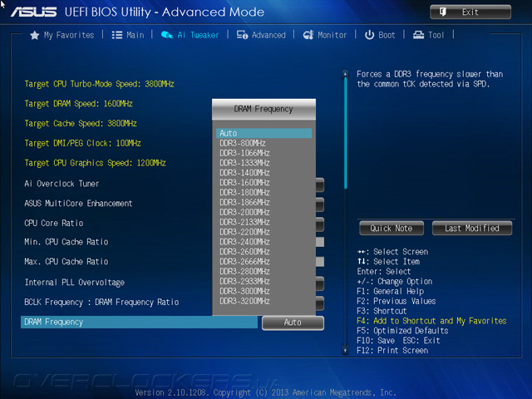532x399 pixels.
Task: Click the Exit button
Action: pos(470,12)
